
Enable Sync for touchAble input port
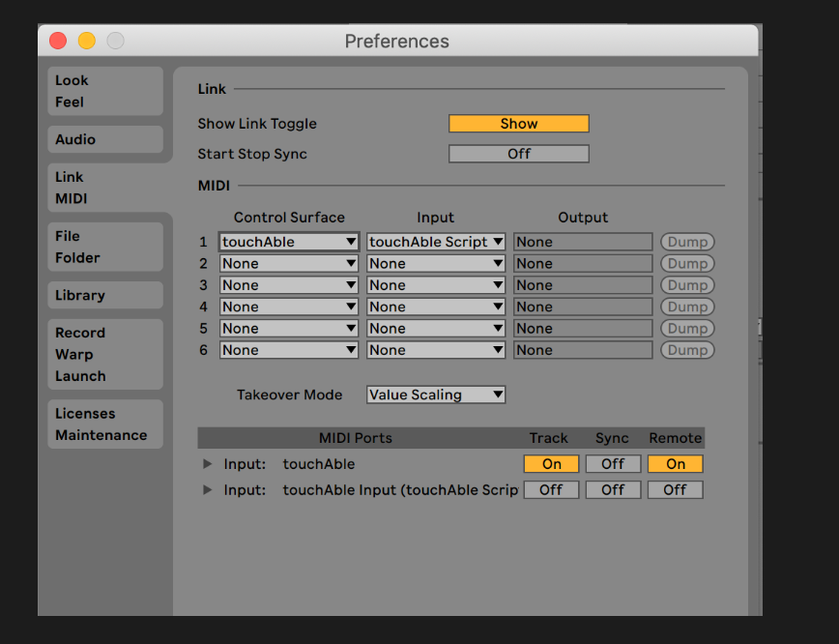(x=613, y=464)
